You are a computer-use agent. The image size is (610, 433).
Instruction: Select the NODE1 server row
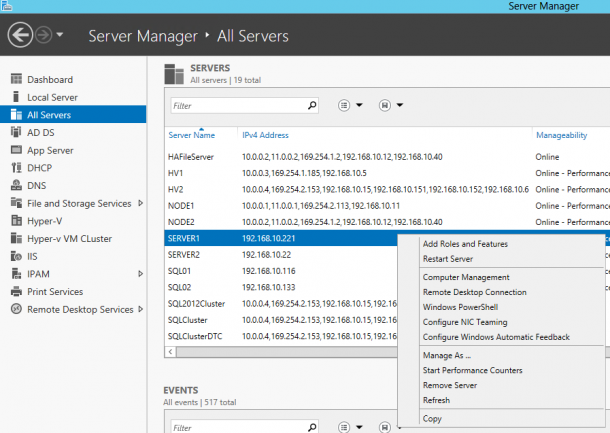pyautogui.click(x=387, y=206)
